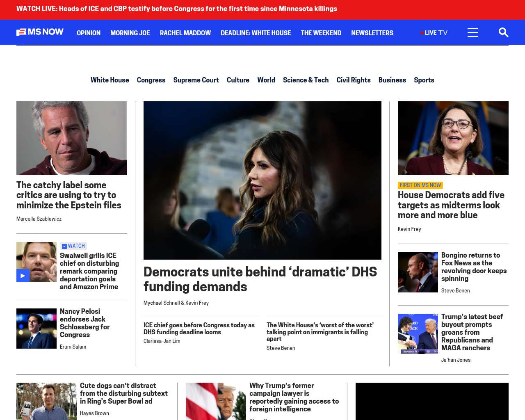Read White House 'worst of the worst' story
The width and height of the screenshot is (525, 420).
coord(320,332)
